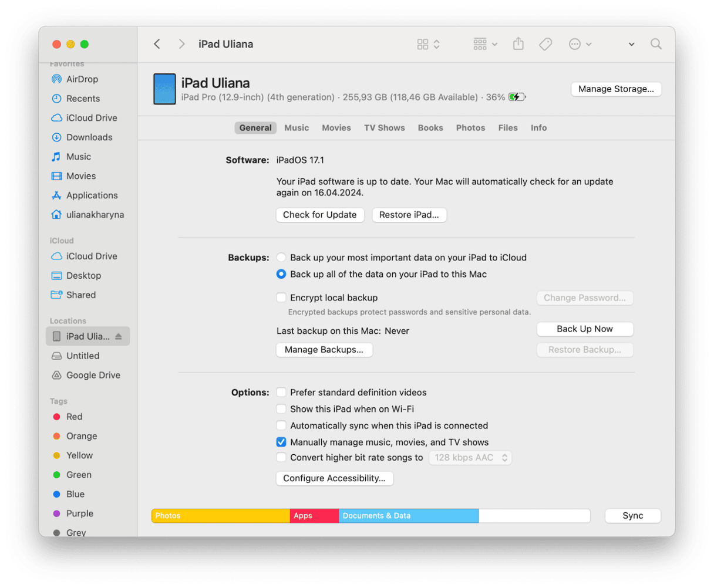Open Recents in the sidebar
The image size is (714, 588).
coord(83,99)
